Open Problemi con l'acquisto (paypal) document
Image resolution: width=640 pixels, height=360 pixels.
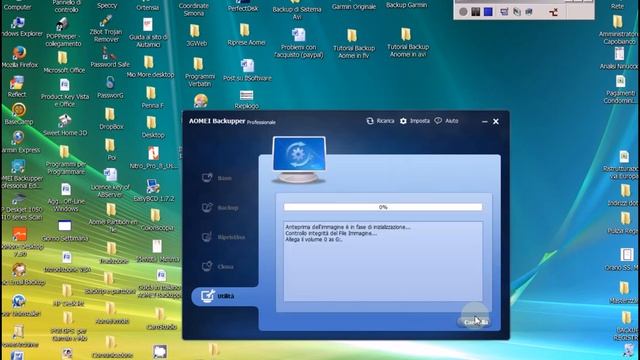(298, 43)
